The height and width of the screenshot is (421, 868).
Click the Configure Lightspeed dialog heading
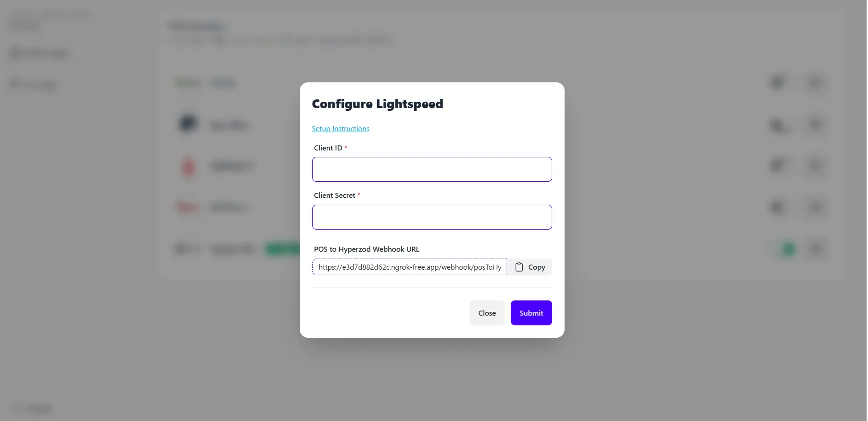(377, 104)
